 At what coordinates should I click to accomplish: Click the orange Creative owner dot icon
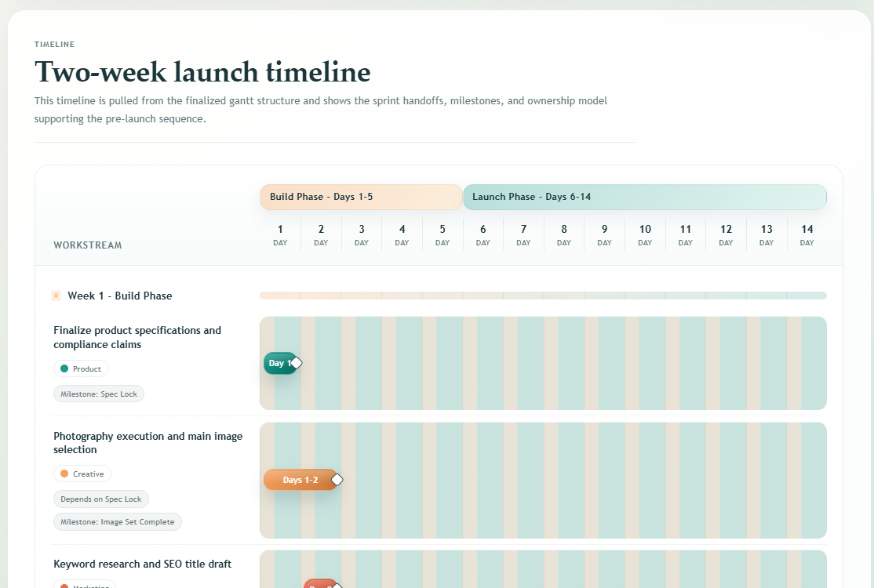(65, 474)
